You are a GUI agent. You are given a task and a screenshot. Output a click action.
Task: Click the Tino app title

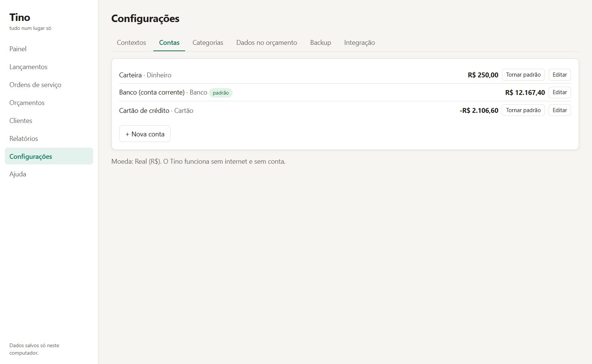click(20, 17)
